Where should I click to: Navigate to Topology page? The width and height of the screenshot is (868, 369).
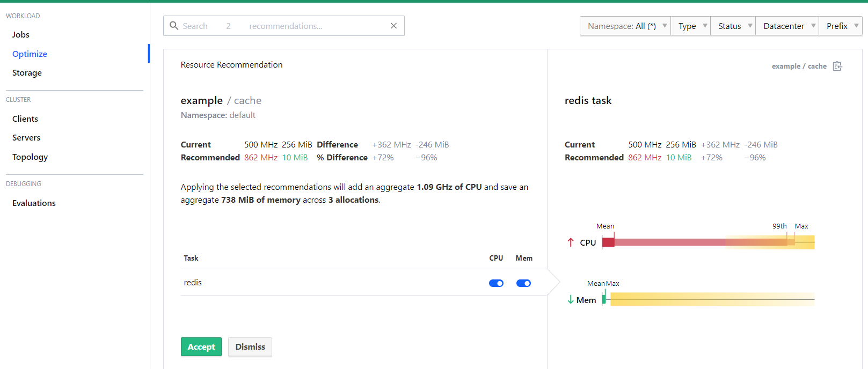(30, 157)
